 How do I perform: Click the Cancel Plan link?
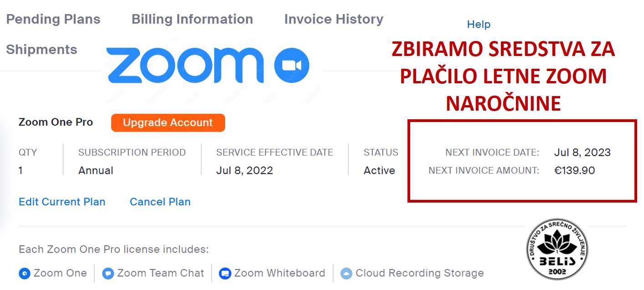point(160,202)
